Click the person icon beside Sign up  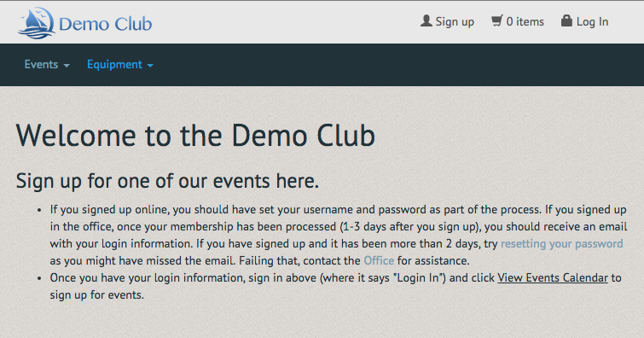[426, 21]
